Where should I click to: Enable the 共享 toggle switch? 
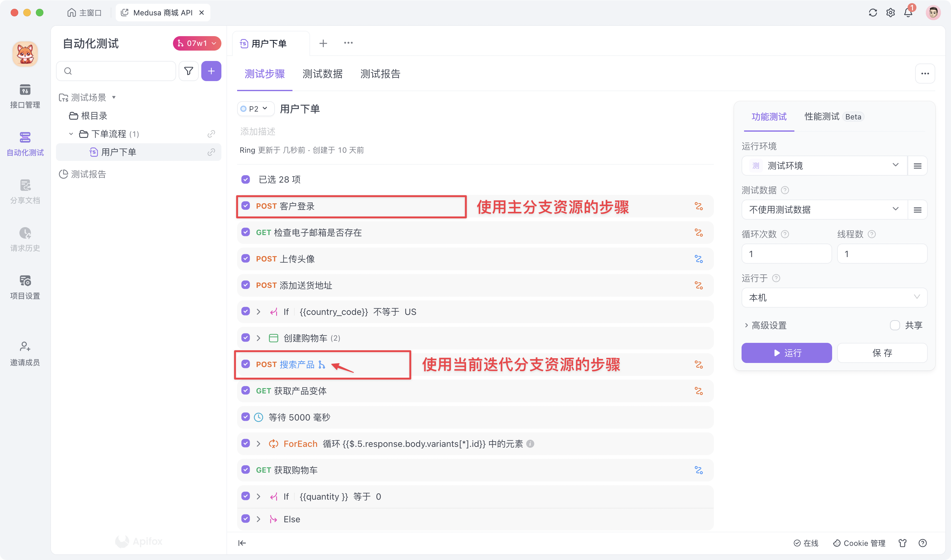[x=894, y=325]
